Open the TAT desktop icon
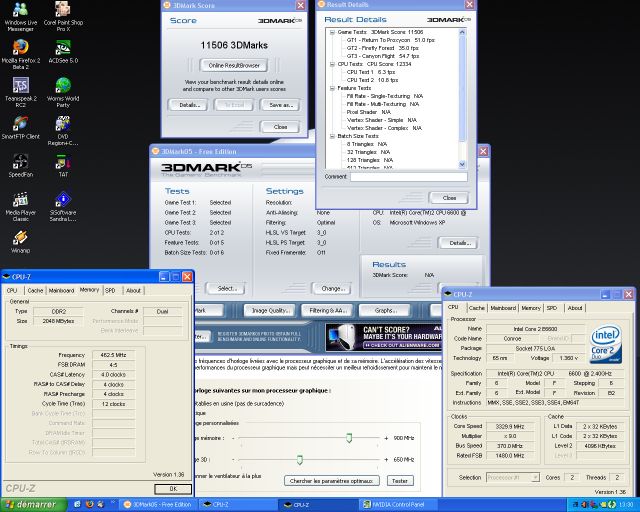 click(x=63, y=165)
